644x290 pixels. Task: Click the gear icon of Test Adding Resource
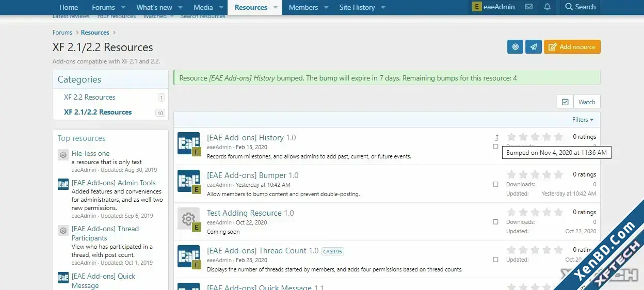(x=188, y=218)
